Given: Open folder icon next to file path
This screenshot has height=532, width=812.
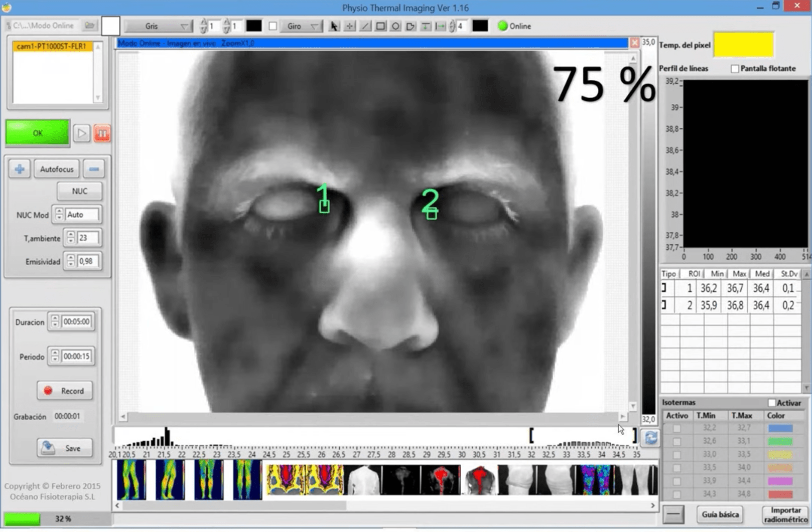Looking at the screenshot, I should tap(90, 25).
